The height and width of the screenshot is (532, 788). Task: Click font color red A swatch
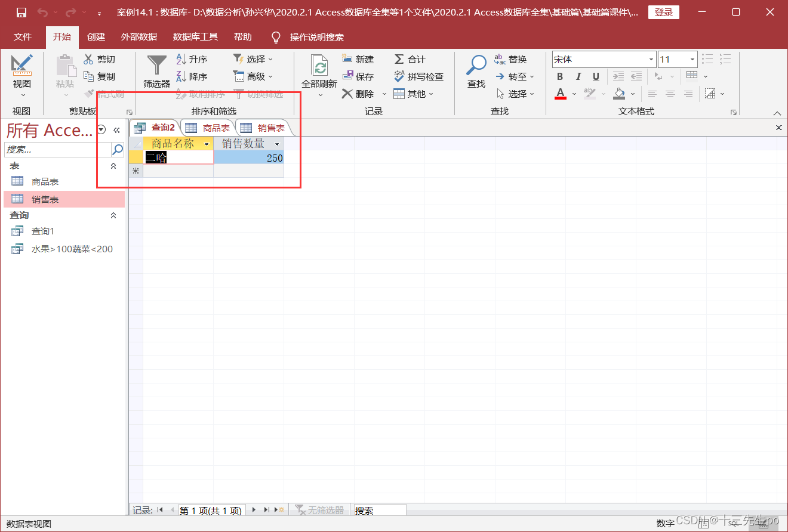pyautogui.click(x=561, y=94)
